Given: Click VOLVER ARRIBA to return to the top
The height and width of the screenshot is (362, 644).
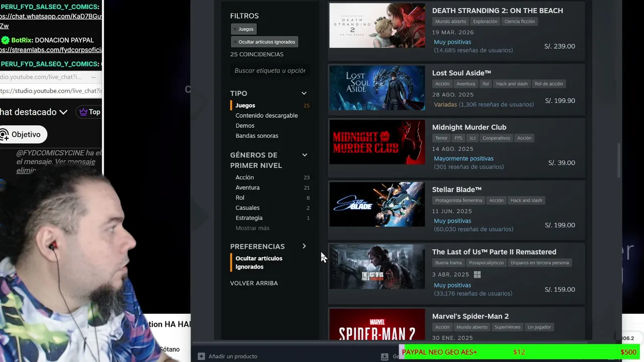Looking at the screenshot, I should [254, 283].
